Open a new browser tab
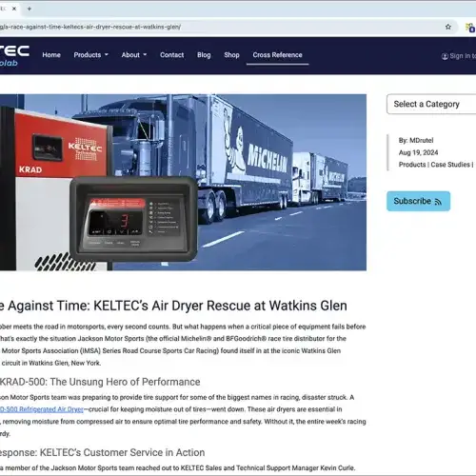The height and width of the screenshot is (476, 476). click(30, 9)
